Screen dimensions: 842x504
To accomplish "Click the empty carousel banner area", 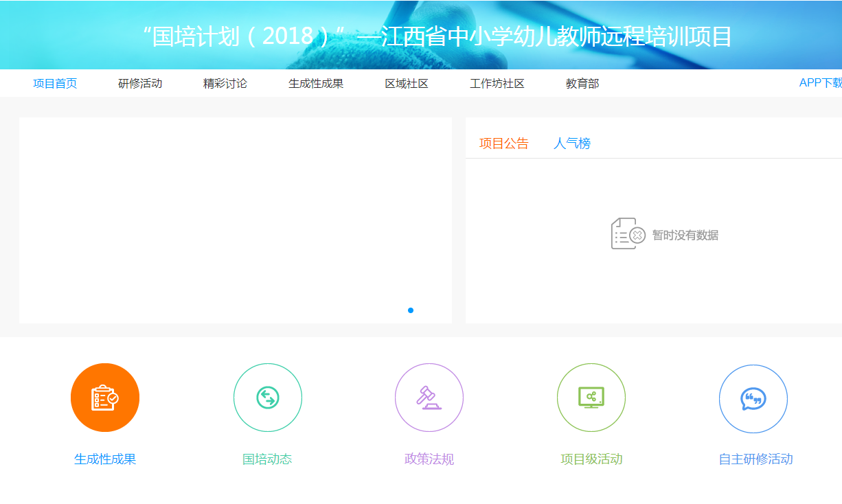I will (x=236, y=220).
